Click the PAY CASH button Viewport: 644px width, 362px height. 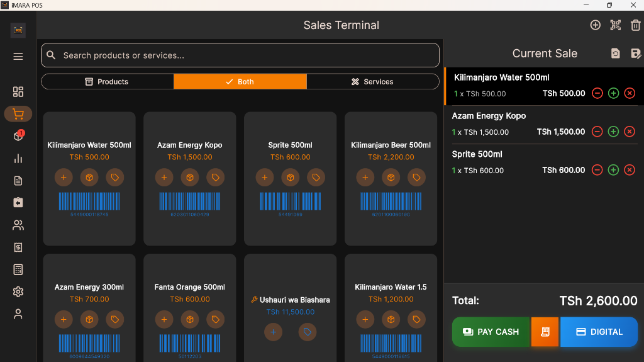click(491, 332)
